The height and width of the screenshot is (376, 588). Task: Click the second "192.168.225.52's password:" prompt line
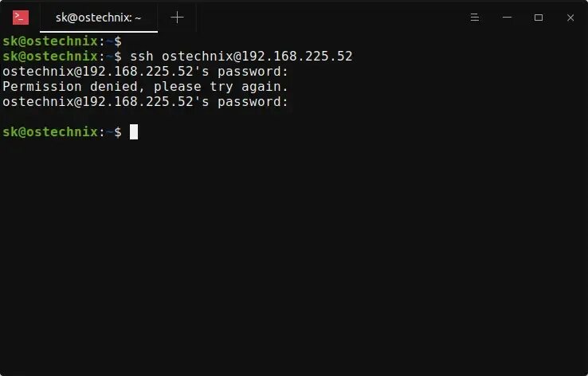[145, 102]
